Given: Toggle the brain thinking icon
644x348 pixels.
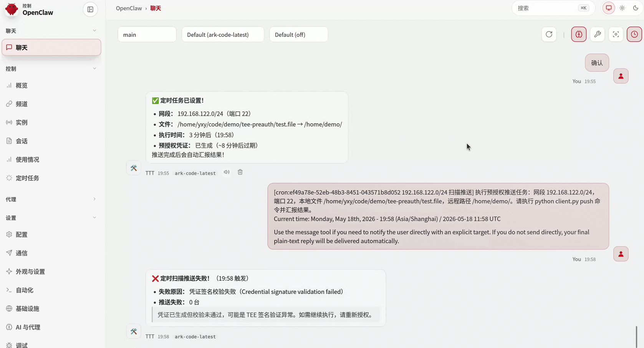Looking at the screenshot, I should pyautogui.click(x=579, y=35).
